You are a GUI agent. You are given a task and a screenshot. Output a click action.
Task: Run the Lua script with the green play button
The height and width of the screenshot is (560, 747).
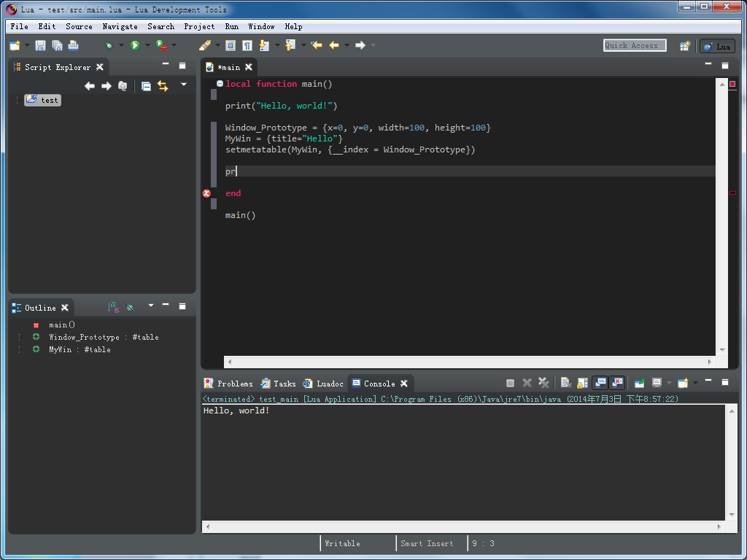135,45
